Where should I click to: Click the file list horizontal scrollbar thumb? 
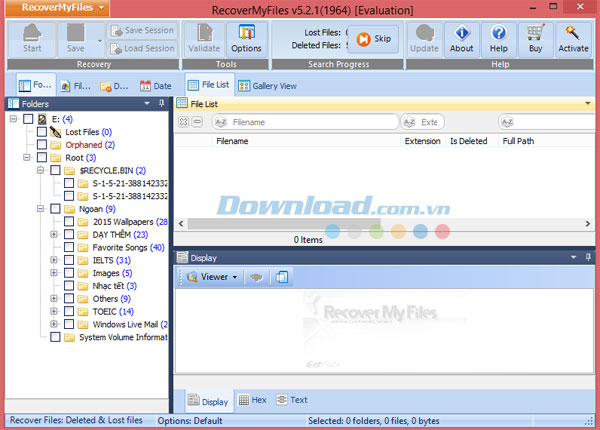pos(284,223)
